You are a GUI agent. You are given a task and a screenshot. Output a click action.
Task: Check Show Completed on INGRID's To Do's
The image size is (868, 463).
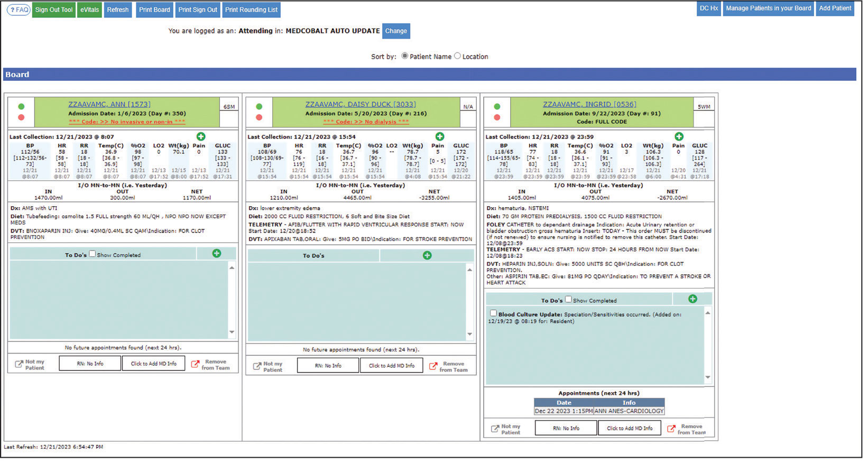pos(568,300)
